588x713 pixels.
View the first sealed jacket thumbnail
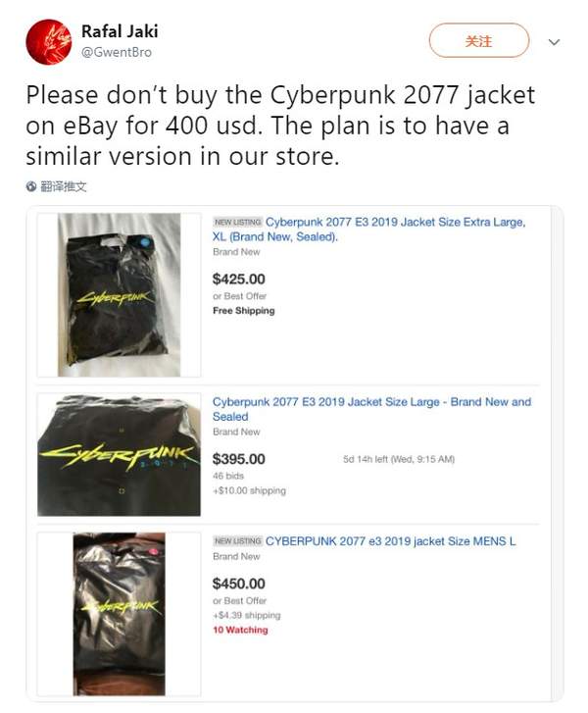118,294
